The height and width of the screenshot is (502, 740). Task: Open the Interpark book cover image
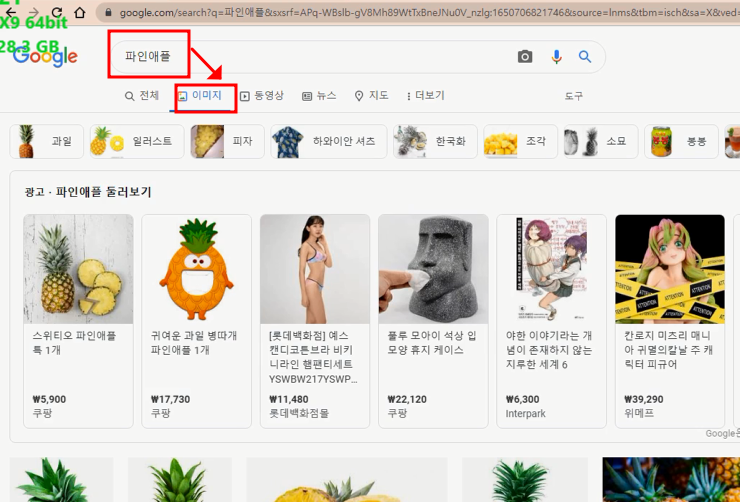[551, 269]
